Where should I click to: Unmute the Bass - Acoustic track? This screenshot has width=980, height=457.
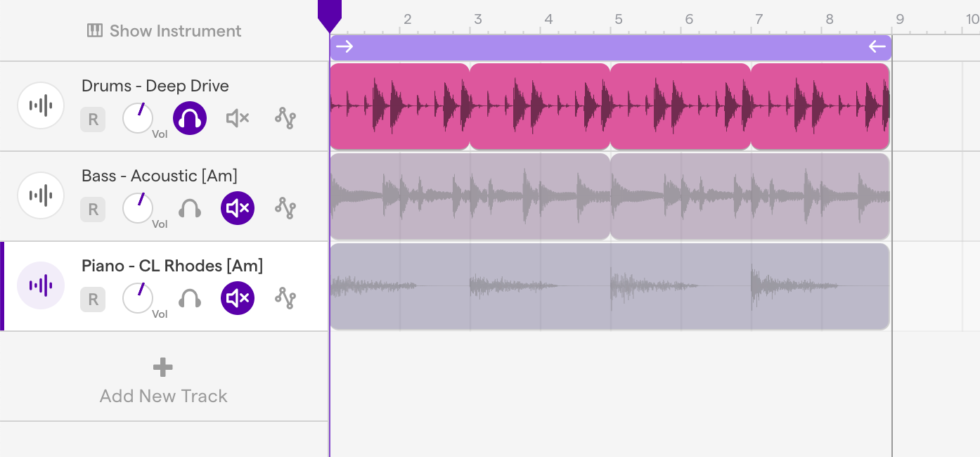(238, 208)
